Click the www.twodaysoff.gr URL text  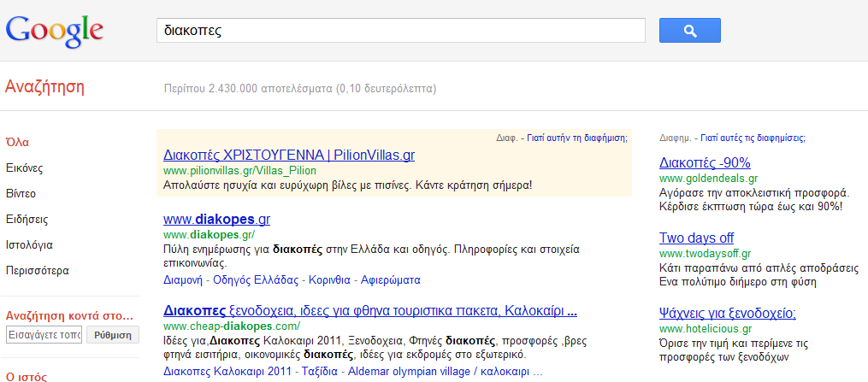pyautogui.click(x=706, y=254)
